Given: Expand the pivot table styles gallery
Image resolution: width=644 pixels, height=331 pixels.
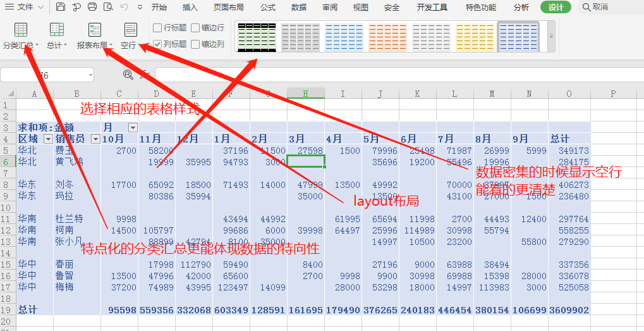Looking at the screenshot, I should 551,37.
